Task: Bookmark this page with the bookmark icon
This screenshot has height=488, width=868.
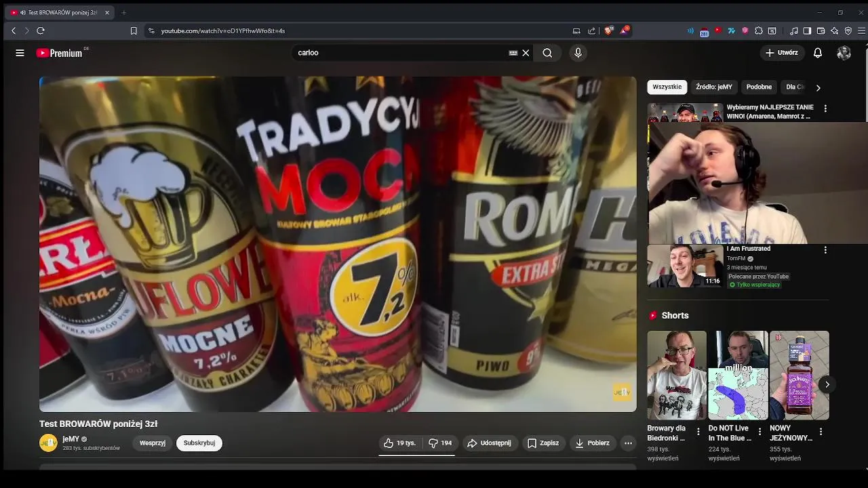Action: pos(134,30)
